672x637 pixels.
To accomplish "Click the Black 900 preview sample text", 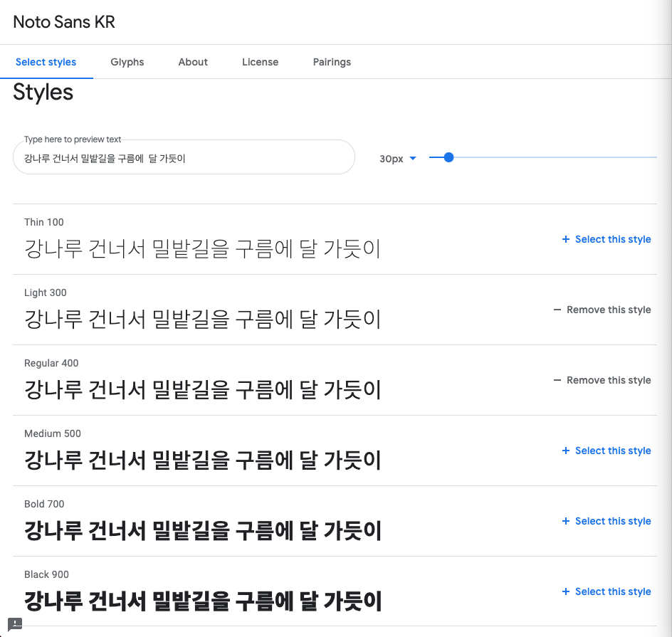I will coord(203,601).
